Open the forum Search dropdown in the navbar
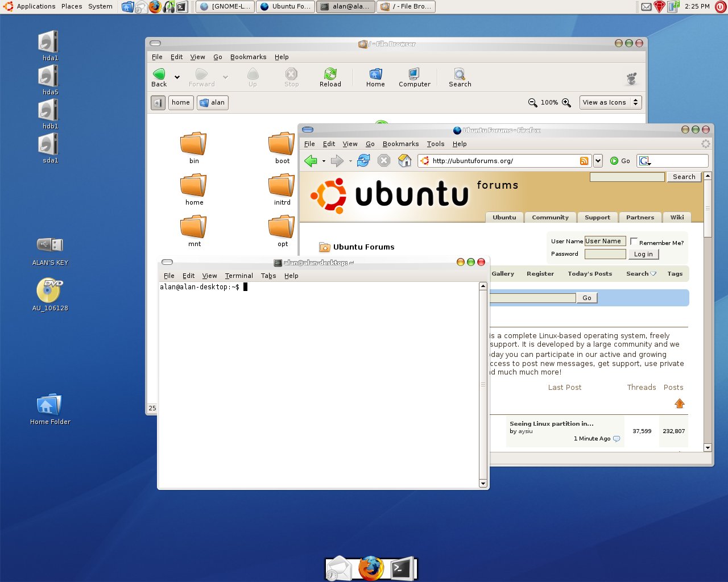The height and width of the screenshot is (582, 728). (641, 273)
